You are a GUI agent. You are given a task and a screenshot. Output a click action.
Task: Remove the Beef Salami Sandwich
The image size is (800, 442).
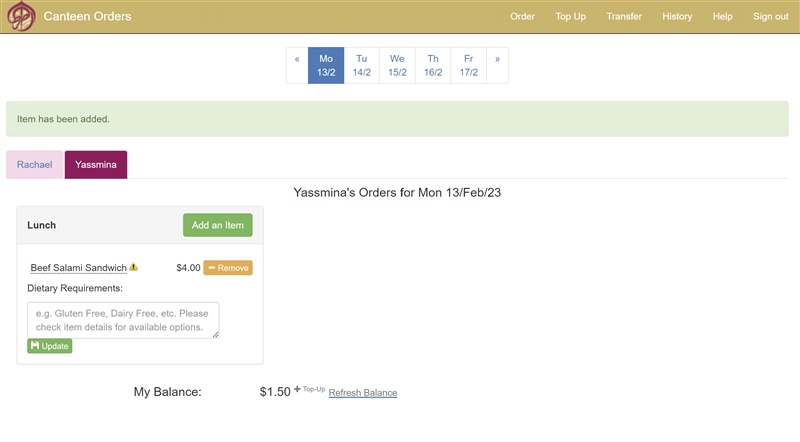pos(228,267)
